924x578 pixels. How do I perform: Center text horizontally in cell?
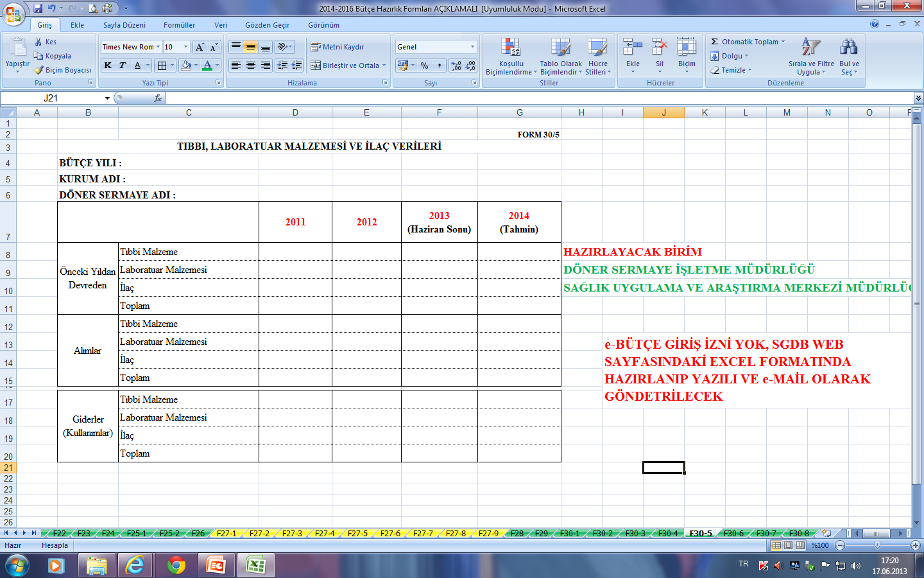[x=251, y=66]
